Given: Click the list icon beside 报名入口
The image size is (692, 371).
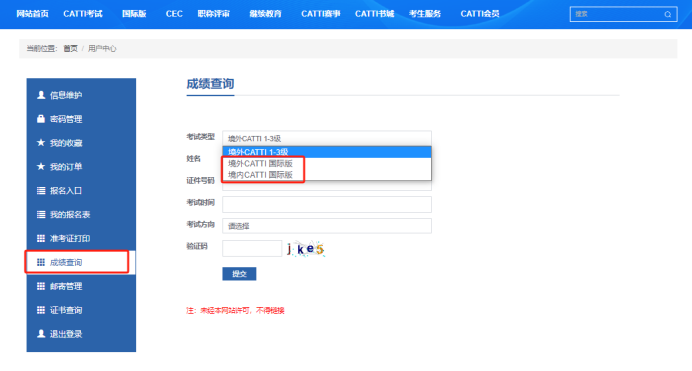Looking at the screenshot, I should (x=41, y=191).
